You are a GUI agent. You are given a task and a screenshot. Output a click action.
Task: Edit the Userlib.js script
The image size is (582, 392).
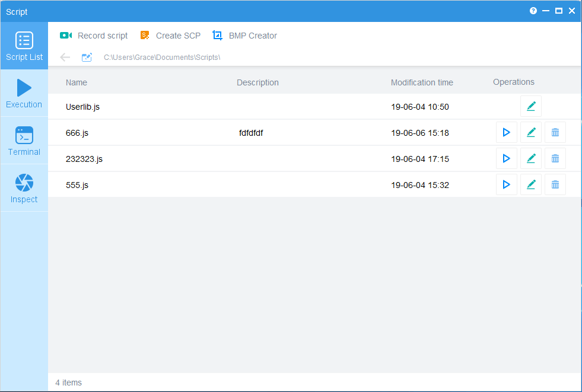click(x=531, y=106)
